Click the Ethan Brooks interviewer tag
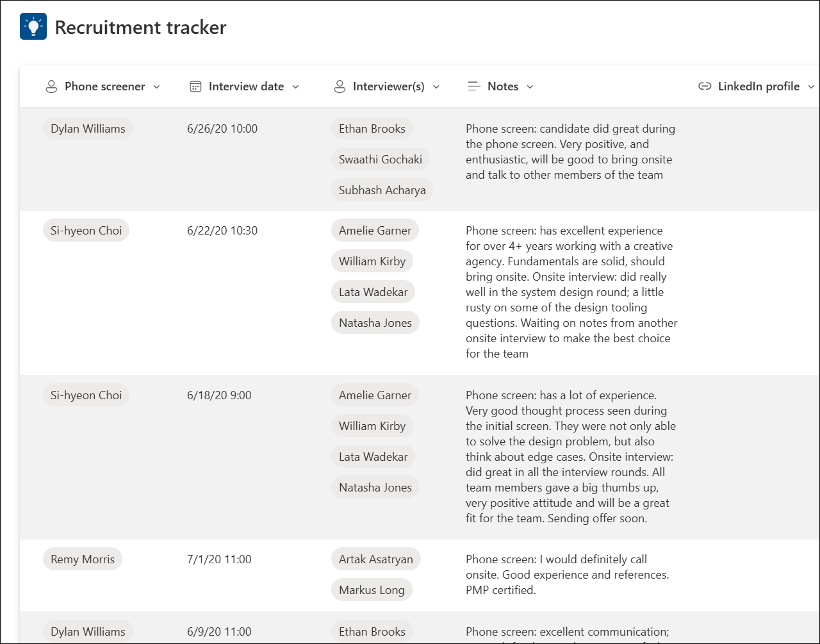This screenshot has height=644, width=820. pos(372,128)
